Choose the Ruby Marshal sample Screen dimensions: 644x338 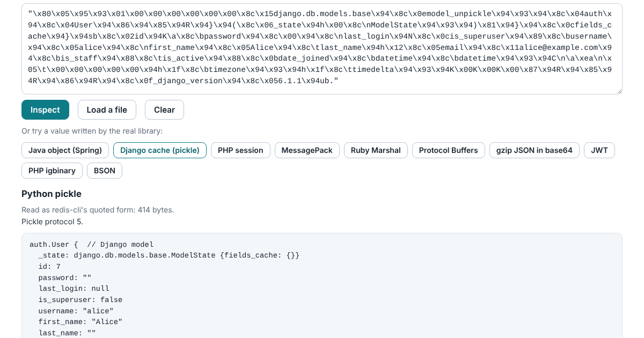[x=376, y=150]
